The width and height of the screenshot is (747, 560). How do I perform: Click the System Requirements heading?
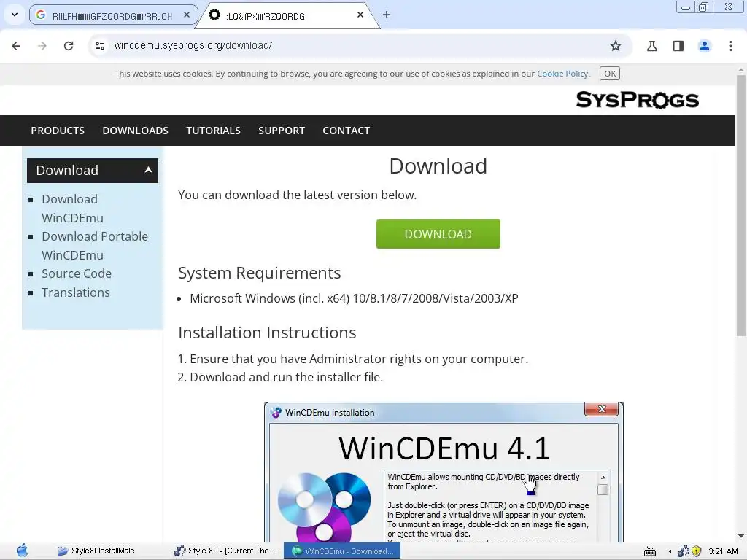(260, 273)
